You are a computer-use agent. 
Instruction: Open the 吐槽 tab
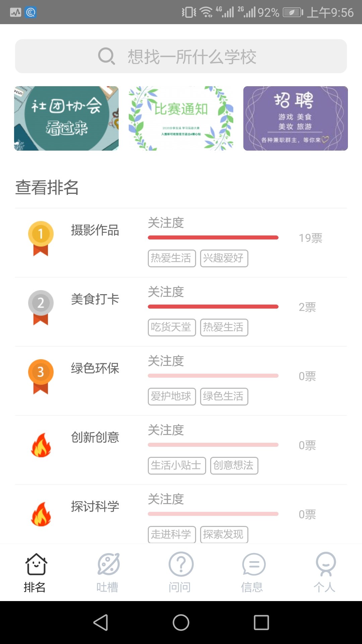click(108, 572)
